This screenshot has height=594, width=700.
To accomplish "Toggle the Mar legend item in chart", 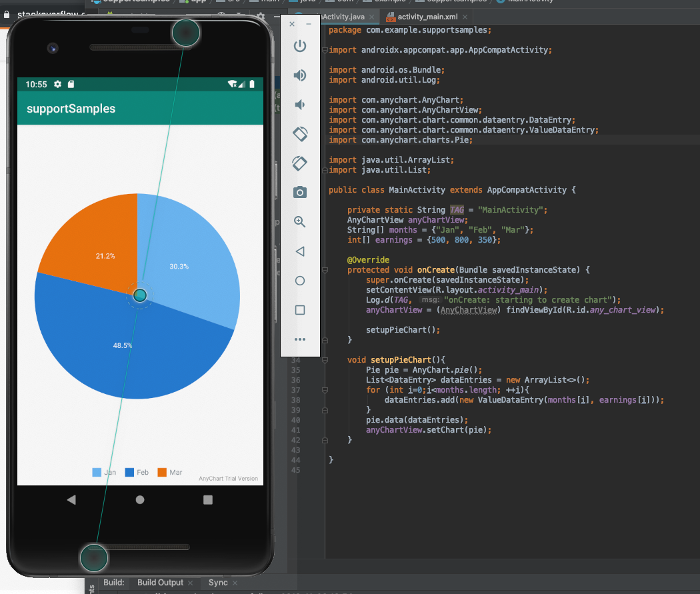I will pyautogui.click(x=170, y=472).
